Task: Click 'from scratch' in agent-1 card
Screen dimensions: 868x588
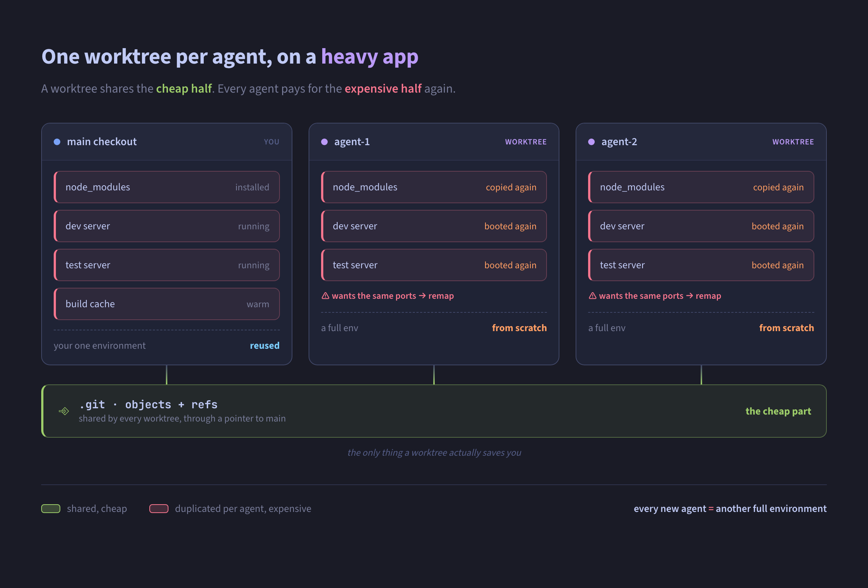Action: (x=519, y=327)
